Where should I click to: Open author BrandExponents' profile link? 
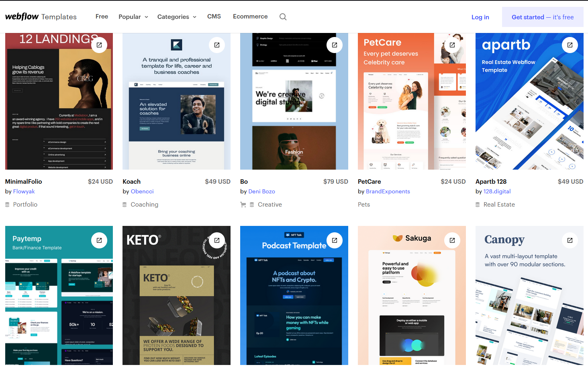pos(388,191)
